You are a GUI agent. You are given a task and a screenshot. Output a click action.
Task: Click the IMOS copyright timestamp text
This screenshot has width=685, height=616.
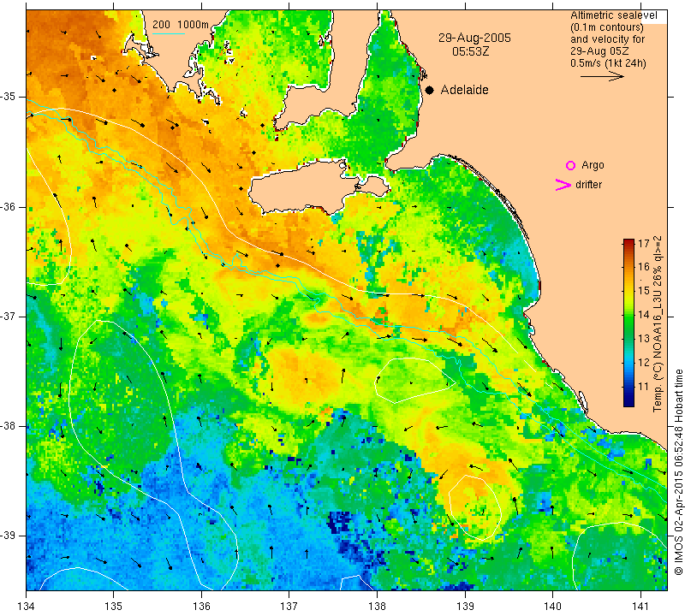(x=678, y=471)
